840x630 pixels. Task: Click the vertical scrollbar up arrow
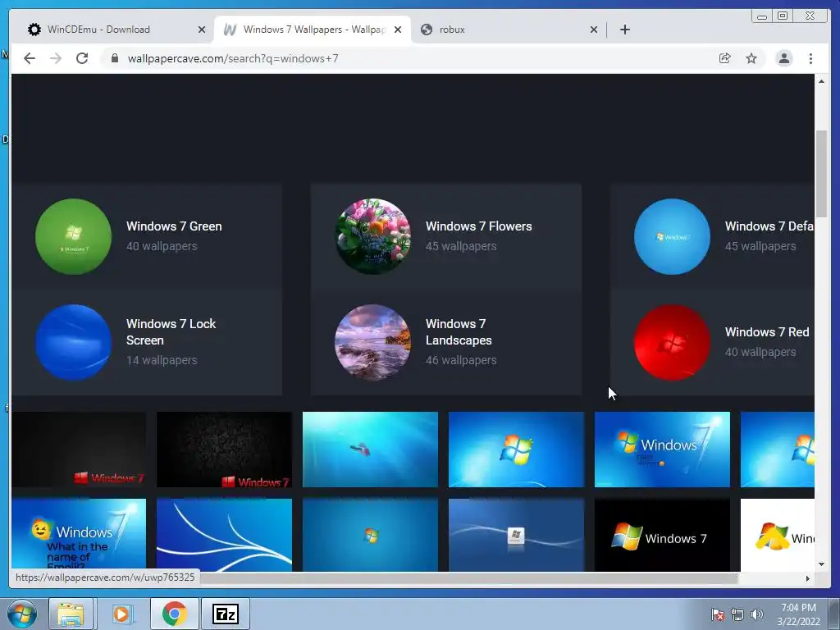821,81
